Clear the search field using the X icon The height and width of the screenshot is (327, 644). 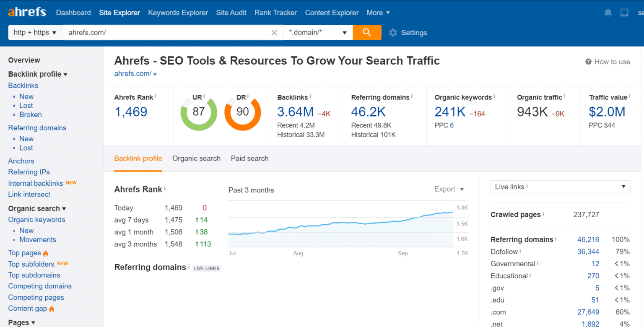click(274, 32)
